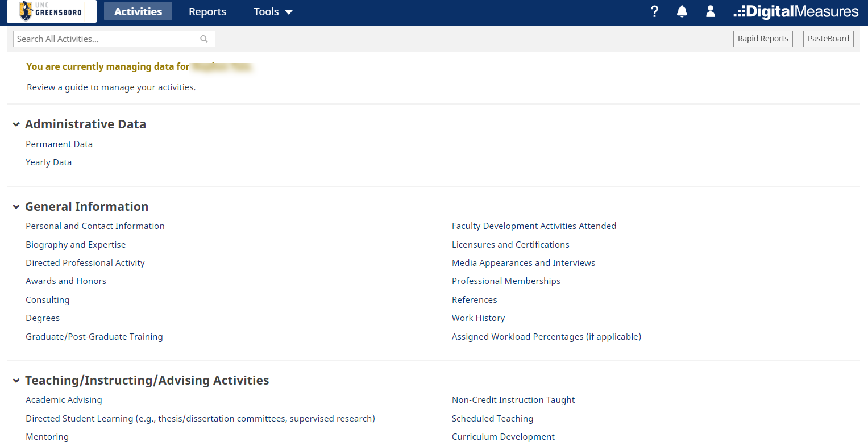Switch to the Activities tab
Image resolution: width=868 pixels, height=442 pixels.
coord(138,11)
